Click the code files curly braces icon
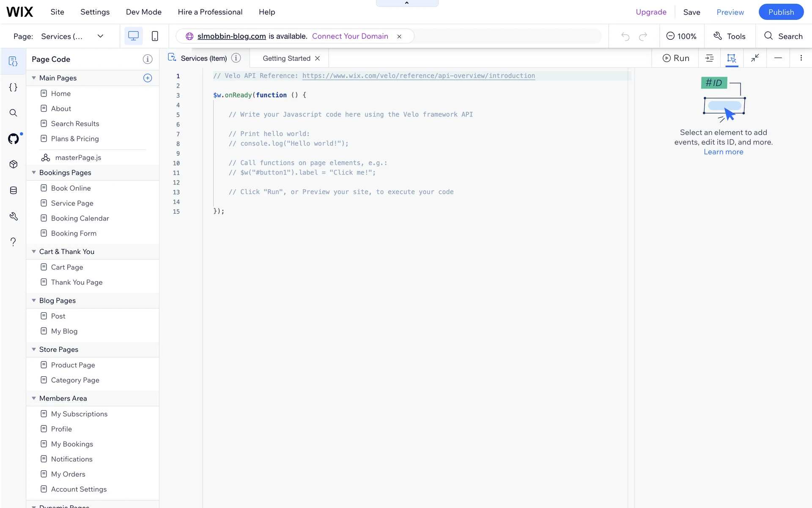 [x=13, y=87]
